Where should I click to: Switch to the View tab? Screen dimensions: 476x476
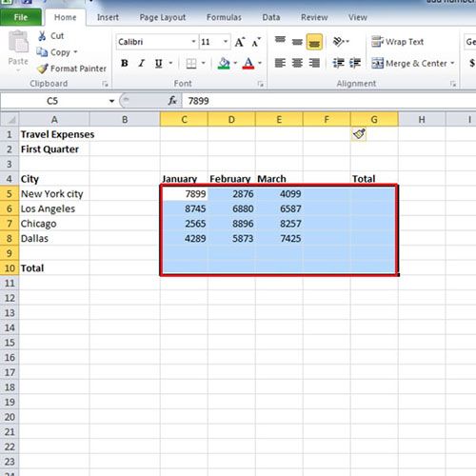point(358,17)
